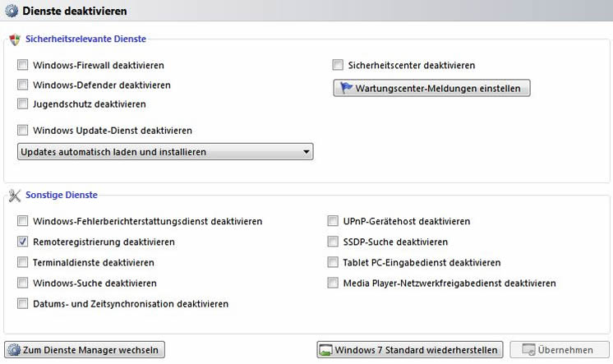Click the gear icon on the Dienste Manager button
This screenshot has width=613, height=364.
click(14, 349)
